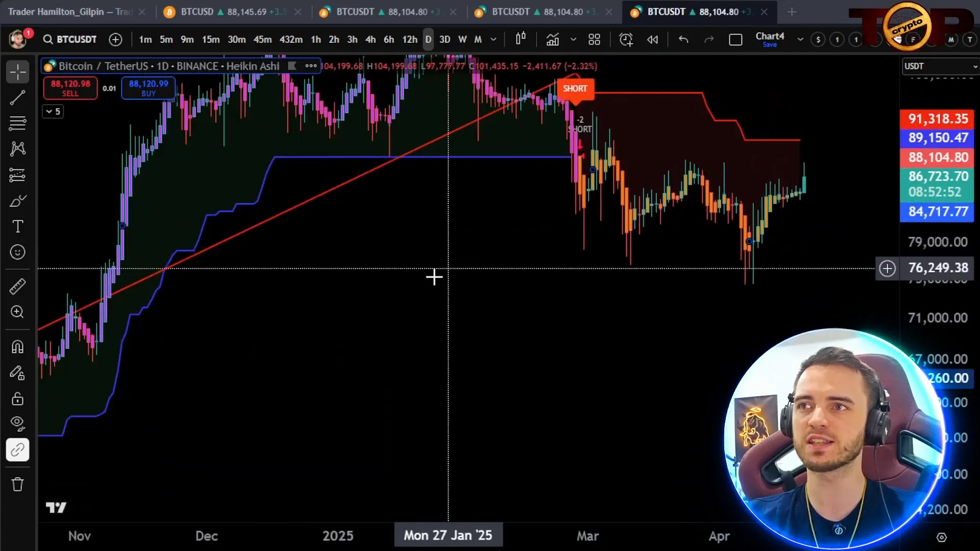Select the 30m timeframe
Viewport: 980px width, 551px height.
236,39
